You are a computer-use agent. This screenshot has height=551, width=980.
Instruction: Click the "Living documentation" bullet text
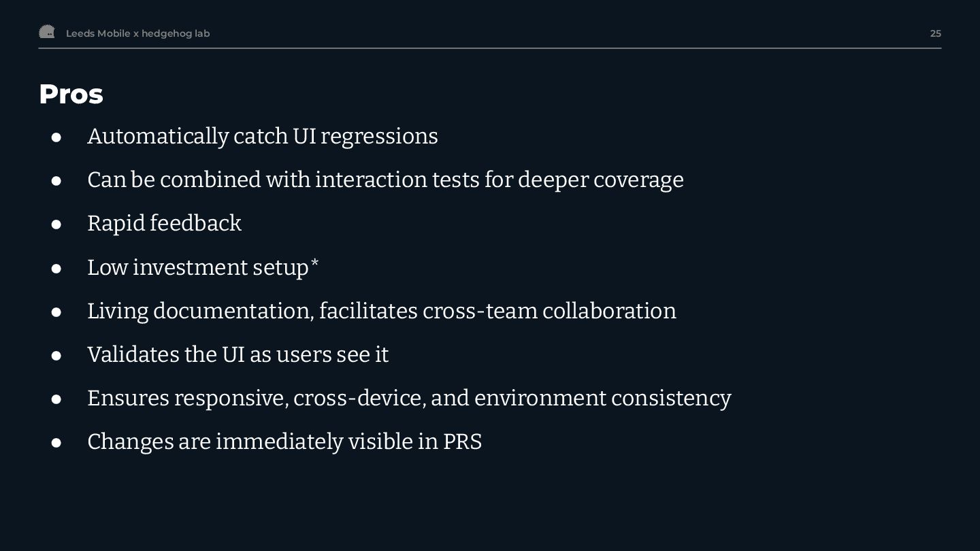click(x=381, y=311)
